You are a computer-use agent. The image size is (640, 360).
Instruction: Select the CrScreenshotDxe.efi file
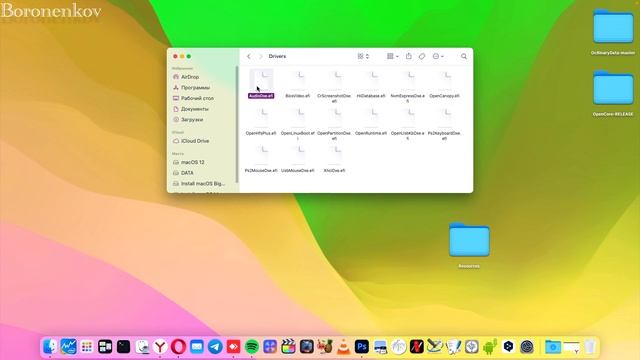coord(334,86)
